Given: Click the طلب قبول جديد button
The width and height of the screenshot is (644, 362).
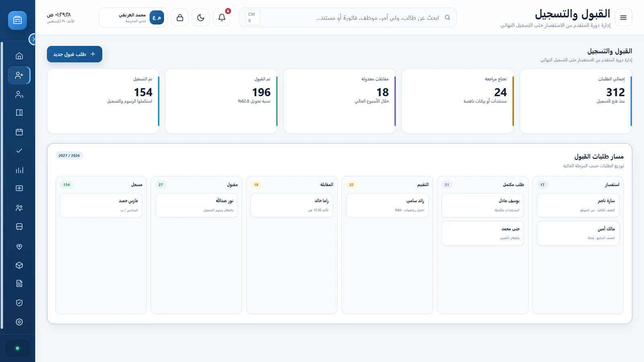Looking at the screenshot, I should point(74,54).
